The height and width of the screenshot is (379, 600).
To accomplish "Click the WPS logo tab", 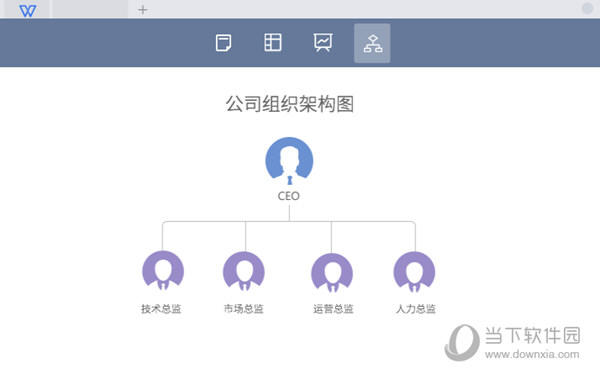I will (x=27, y=10).
